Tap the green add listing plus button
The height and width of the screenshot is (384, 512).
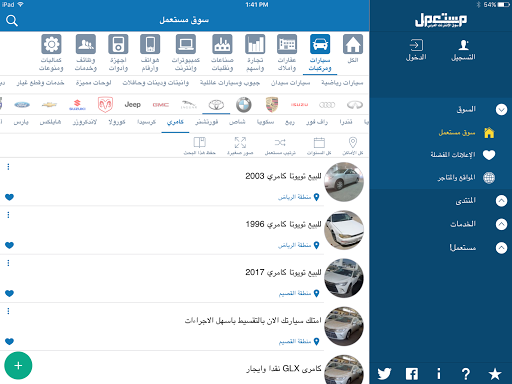pyautogui.click(x=18, y=365)
